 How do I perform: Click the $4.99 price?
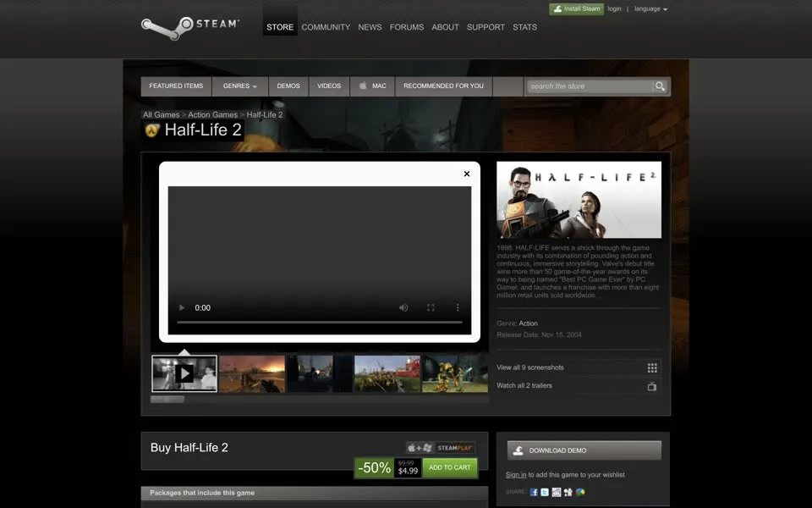(408, 472)
